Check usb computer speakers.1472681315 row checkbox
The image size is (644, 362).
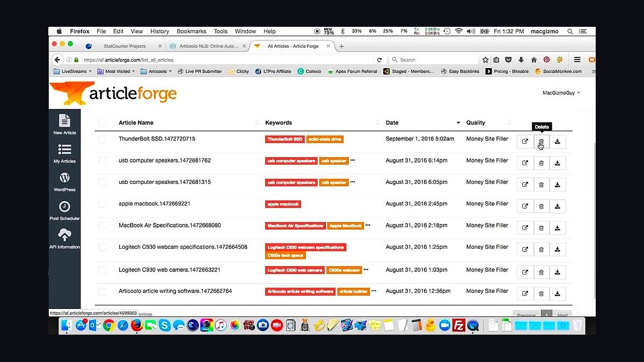103,182
